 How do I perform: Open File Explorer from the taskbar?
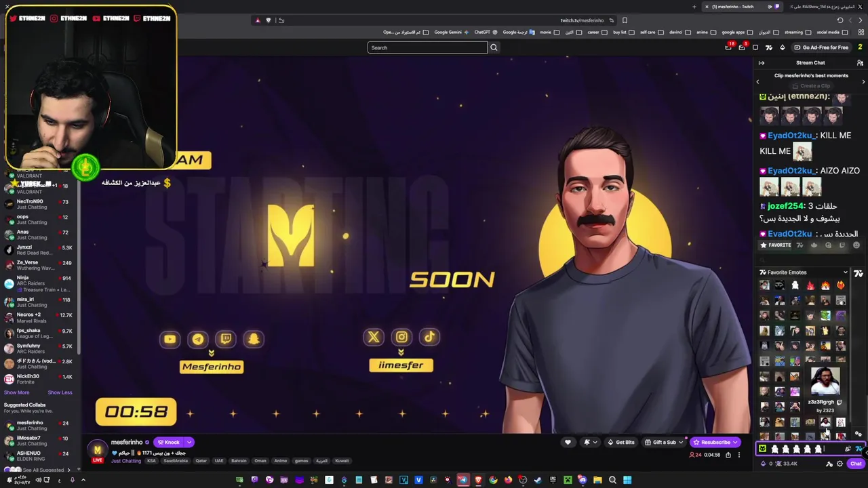pyautogui.click(x=597, y=480)
